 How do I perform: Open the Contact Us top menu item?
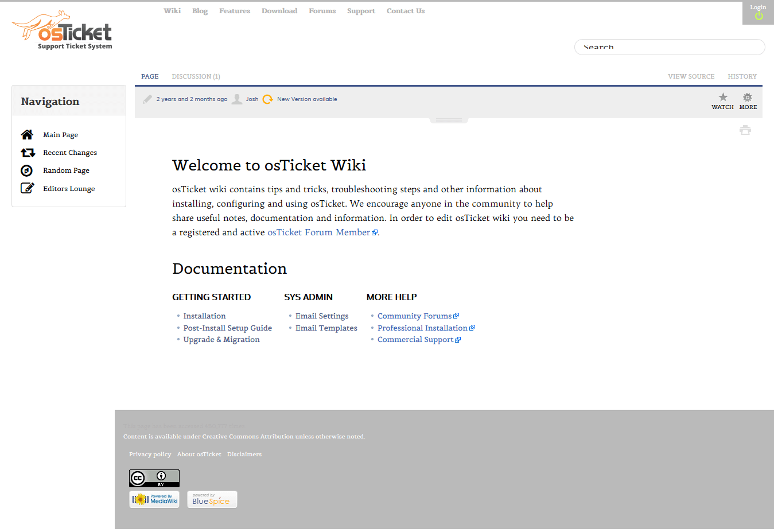pyautogui.click(x=406, y=11)
